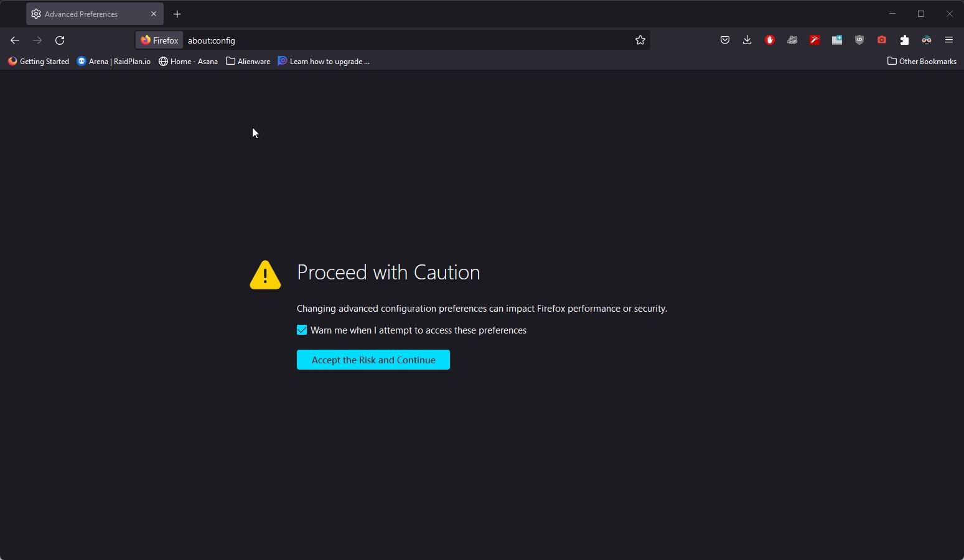Open the Extensions puzzle piece menu

pyautogui.click(x=904, y=40)
